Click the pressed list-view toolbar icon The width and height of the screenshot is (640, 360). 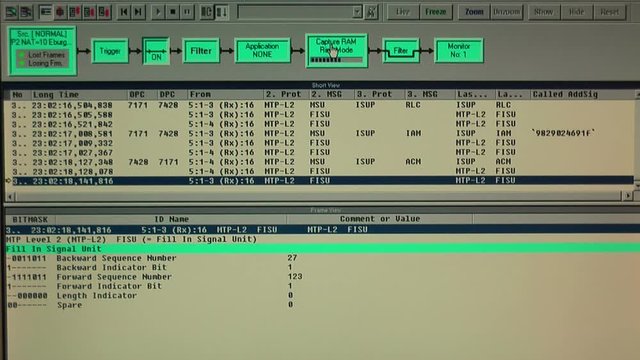pyautogui.click(x=45, y=12)
